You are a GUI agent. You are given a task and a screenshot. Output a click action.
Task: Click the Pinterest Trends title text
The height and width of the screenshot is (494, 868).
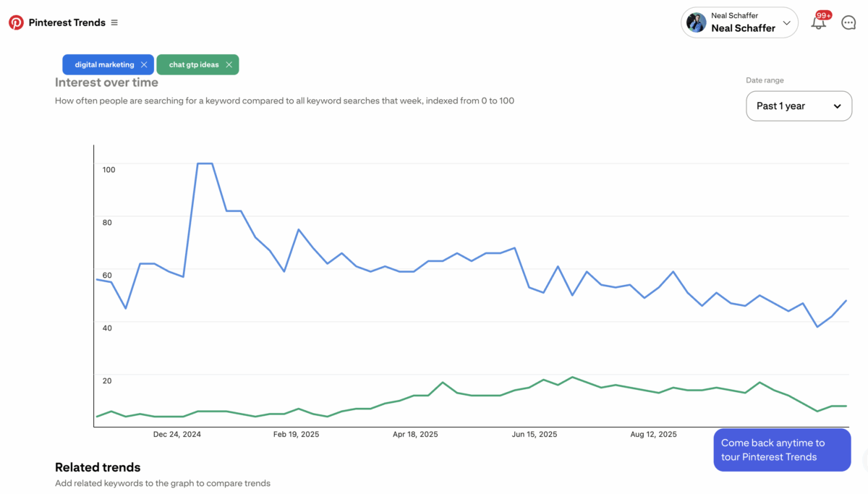pos(67,22)
